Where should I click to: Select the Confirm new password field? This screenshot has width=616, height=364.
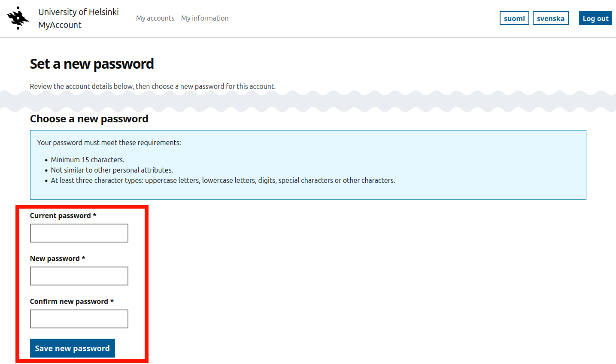79,319
